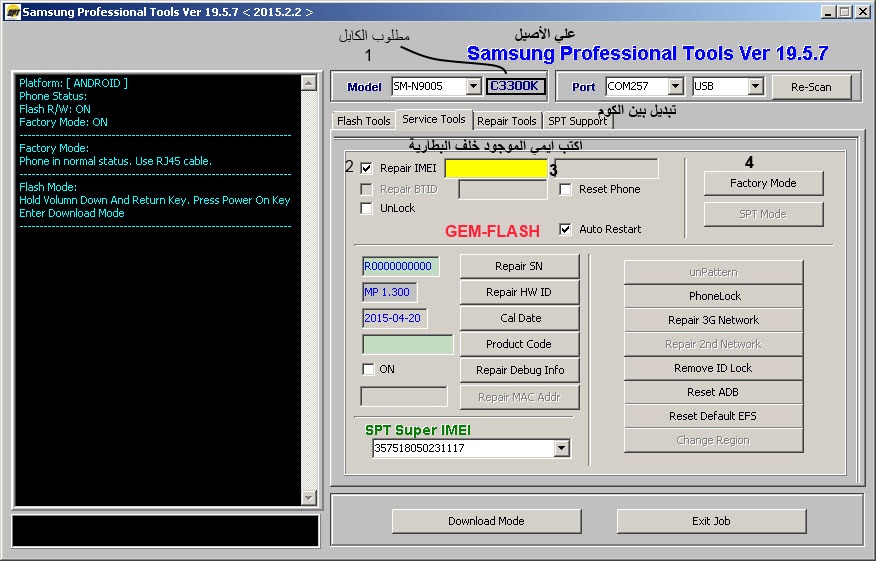The image size is (876, 561).
Task: Click the Repair BTID input field
Action: (x=502, y=189)
